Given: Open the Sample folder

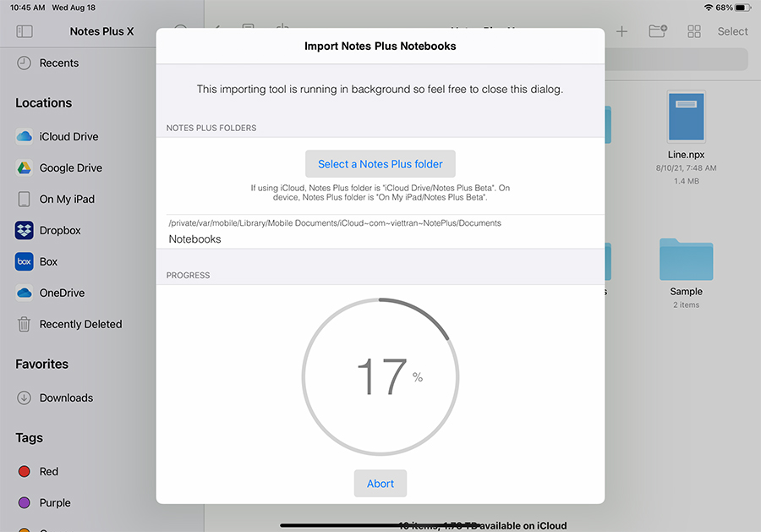Looking at the screenshot, I should coord(686,259).
